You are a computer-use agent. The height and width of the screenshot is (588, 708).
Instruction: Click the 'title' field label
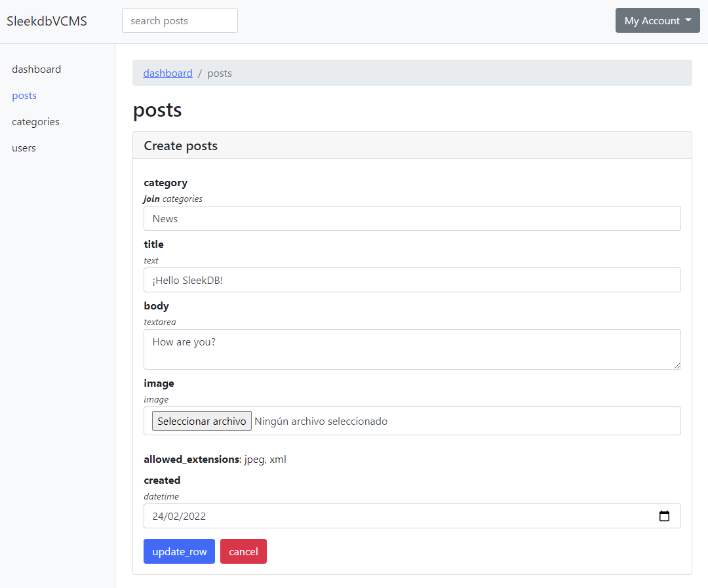click(153, 245)
